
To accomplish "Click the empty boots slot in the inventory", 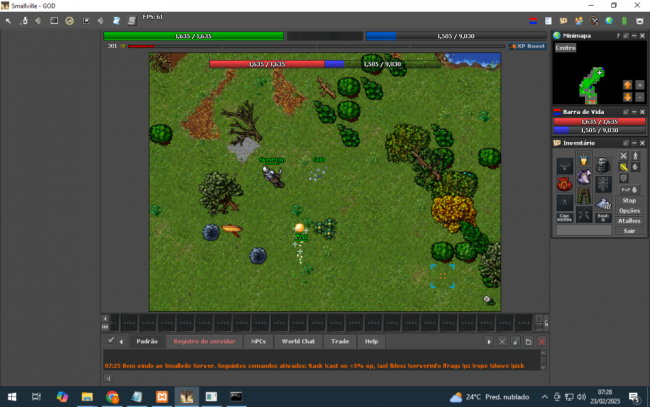I will pyautogui.click(x=584, y=214).
